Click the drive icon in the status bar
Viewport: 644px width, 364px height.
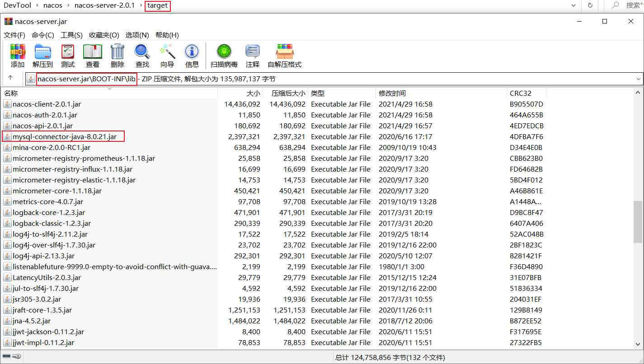[x=6, y=357]
